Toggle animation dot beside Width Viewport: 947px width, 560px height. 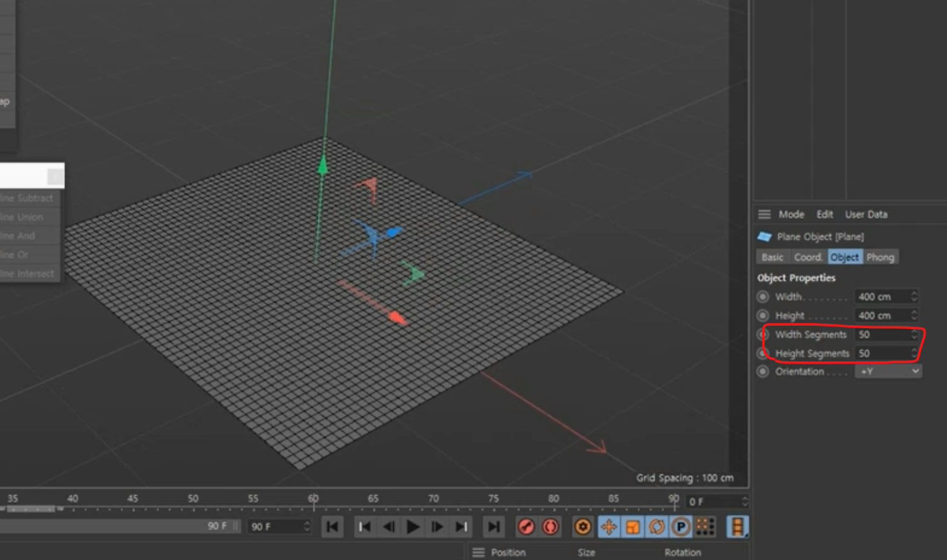pyautogui.click(x=763, y=297)
